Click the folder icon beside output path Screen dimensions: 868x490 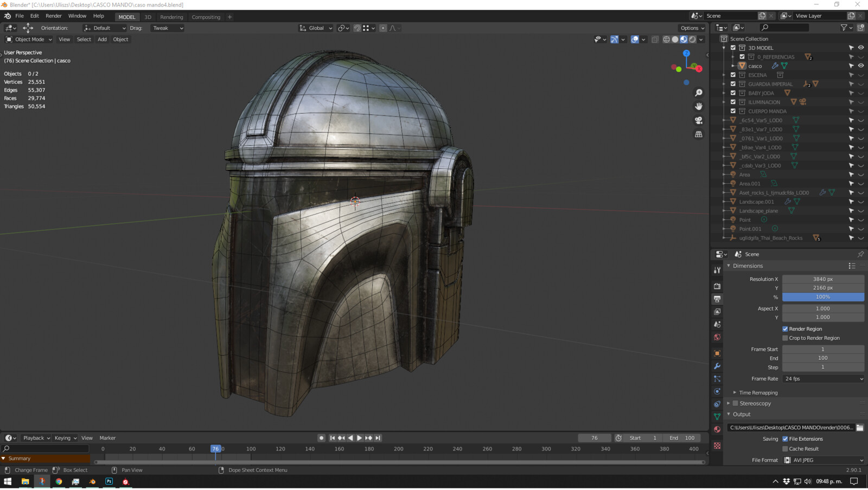(860, 428)
